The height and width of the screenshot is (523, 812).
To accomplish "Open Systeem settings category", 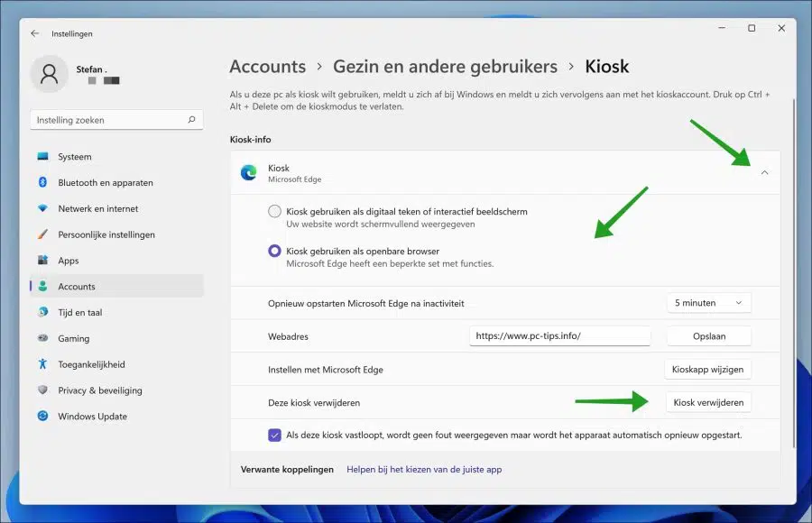I will tap(116, 156).
